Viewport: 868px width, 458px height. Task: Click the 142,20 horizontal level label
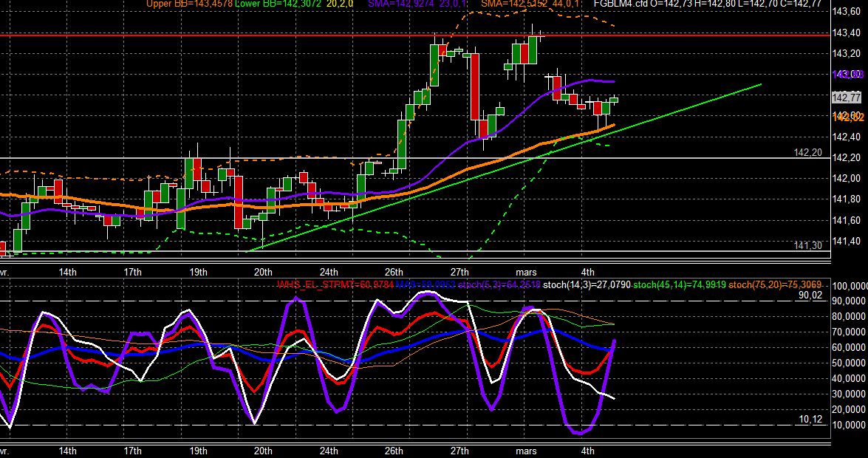[807, 152]
